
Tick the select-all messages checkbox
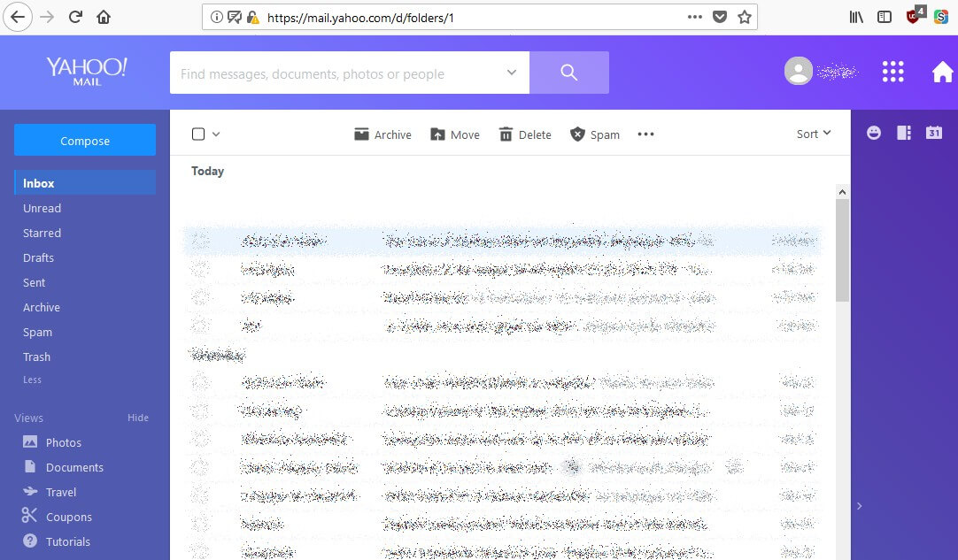[x=198, y=134]
